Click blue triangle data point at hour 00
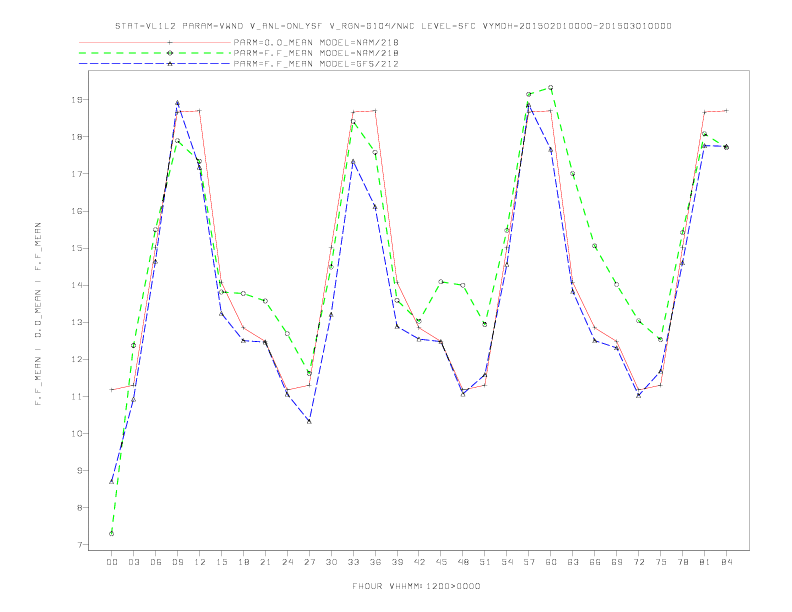The image size is (792, 612). coord(112,481)
